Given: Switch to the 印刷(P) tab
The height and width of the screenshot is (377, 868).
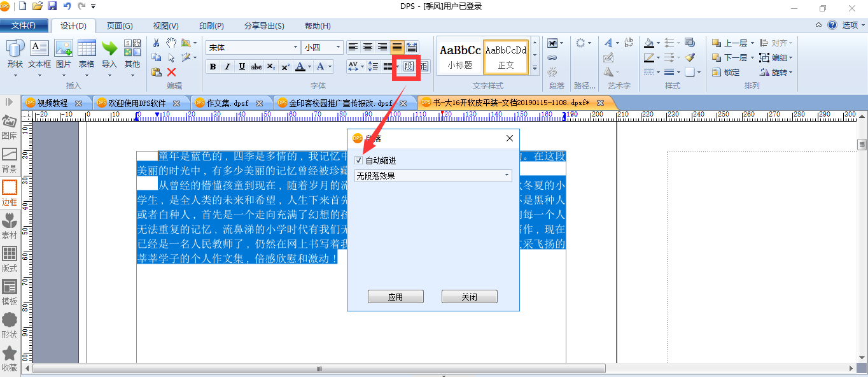Looking at the screenshot, I should 211,26.
